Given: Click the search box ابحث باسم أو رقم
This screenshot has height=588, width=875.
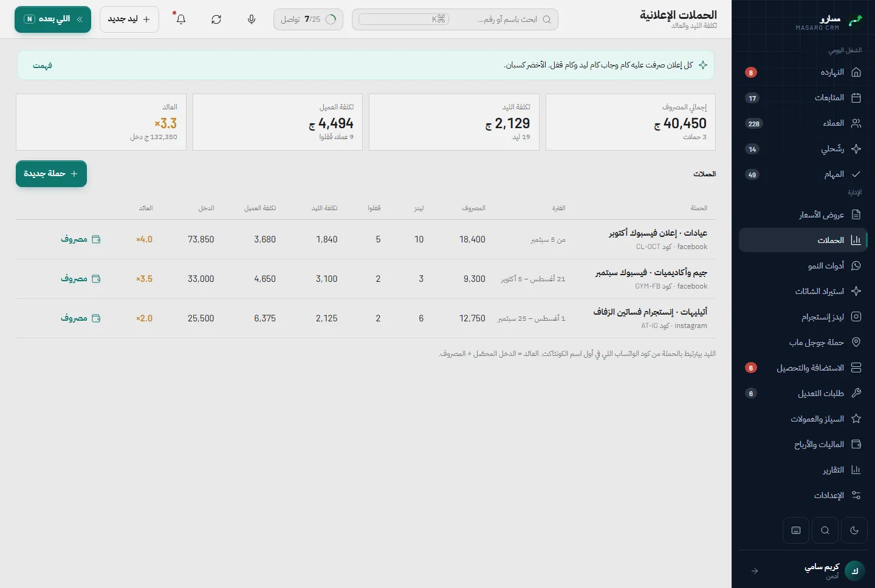Looking at the screenshot, I should click(x=455, y=19).
